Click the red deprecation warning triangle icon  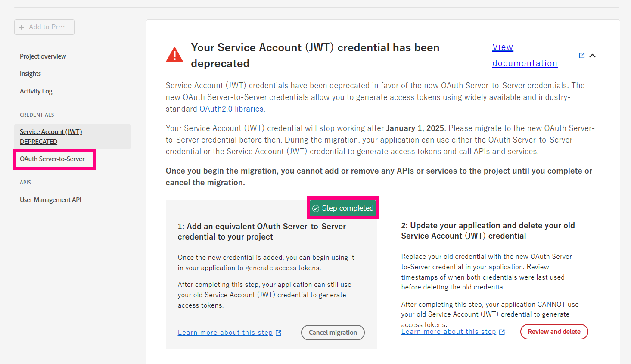coord(174,55)
